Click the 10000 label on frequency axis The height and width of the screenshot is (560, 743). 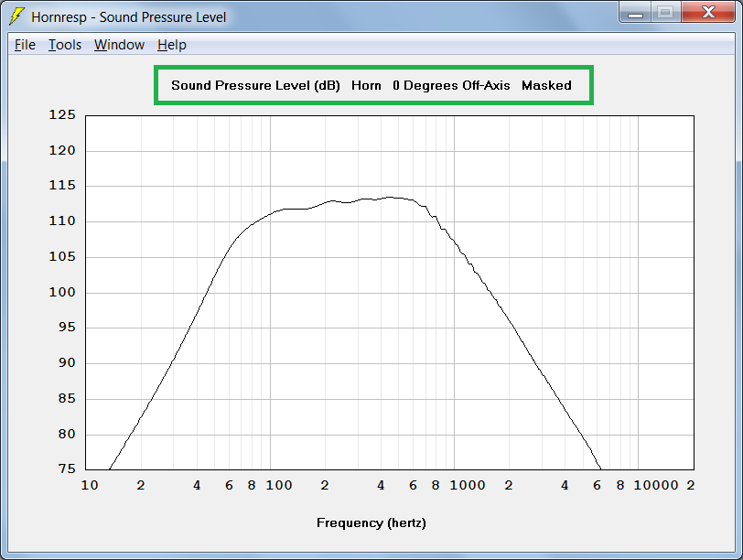(656, 485)
